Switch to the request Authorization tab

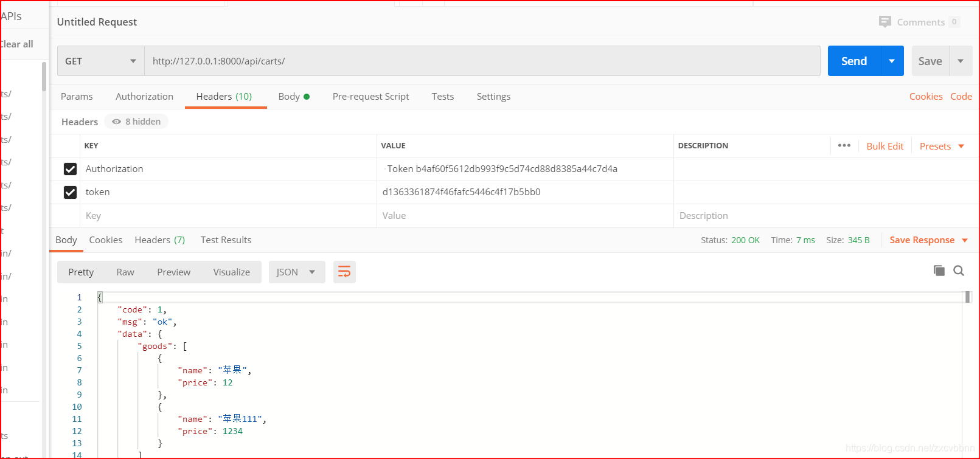pos(144,96)
